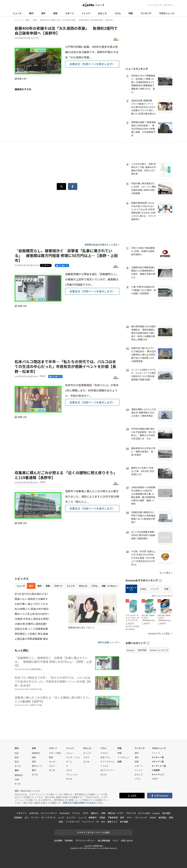
Task: Select the トレンド tab in Topics
Action: (x=71, y=586)
